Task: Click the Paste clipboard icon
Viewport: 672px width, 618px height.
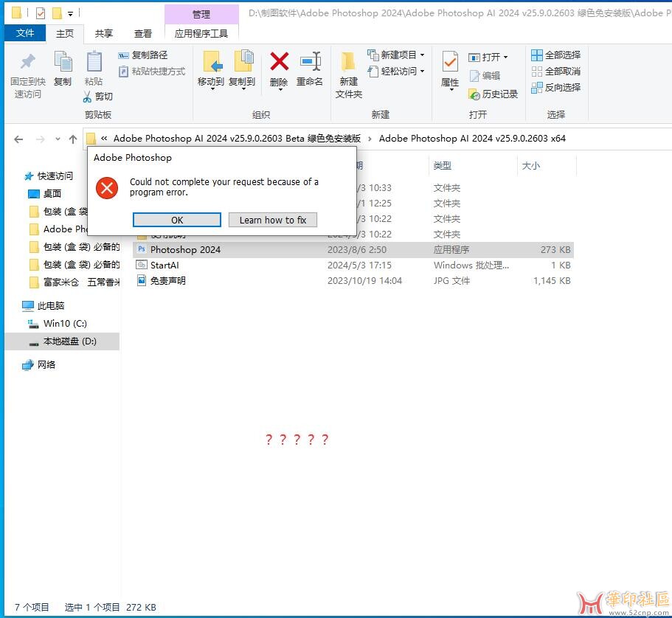Action: click(94, 61)
